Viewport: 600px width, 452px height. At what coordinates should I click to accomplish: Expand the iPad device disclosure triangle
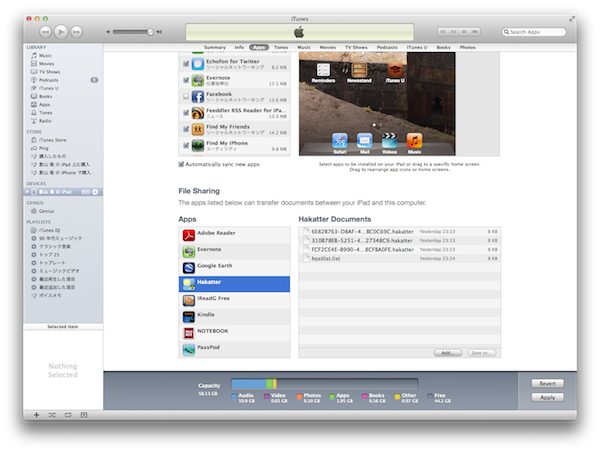point(28,191)
